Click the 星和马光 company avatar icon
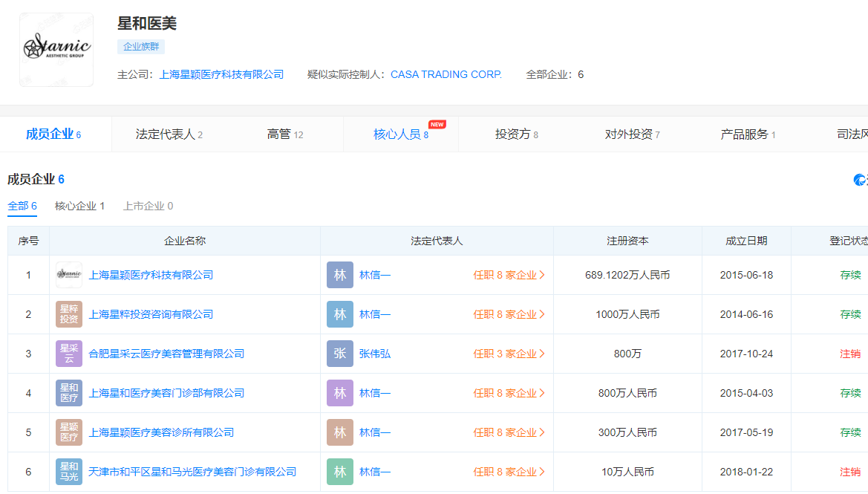Screen dimensions: 868x494 point(69,472)
